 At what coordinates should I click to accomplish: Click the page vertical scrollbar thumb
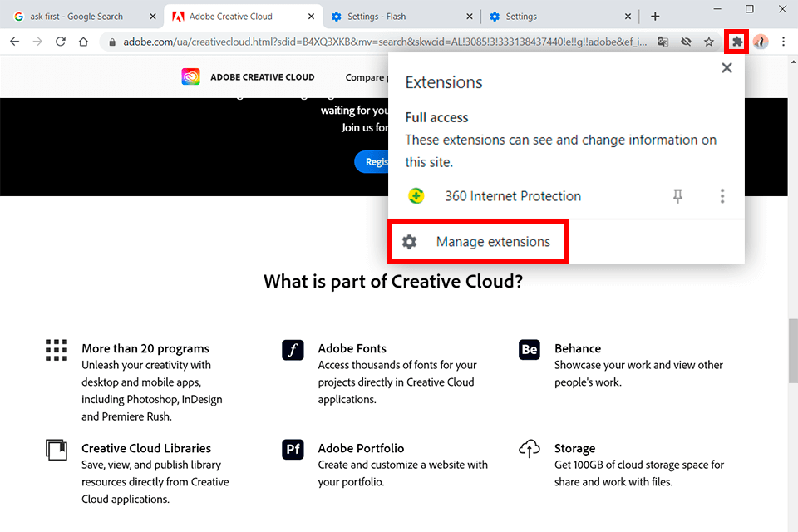(x=793, y=352)
